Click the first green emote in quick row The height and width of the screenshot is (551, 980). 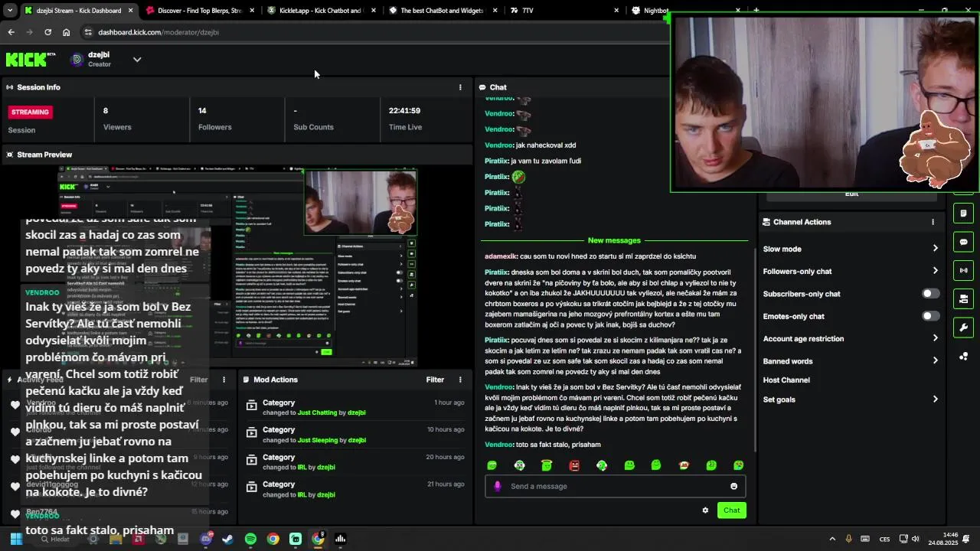pyautogui.click(x=492, y=465)
